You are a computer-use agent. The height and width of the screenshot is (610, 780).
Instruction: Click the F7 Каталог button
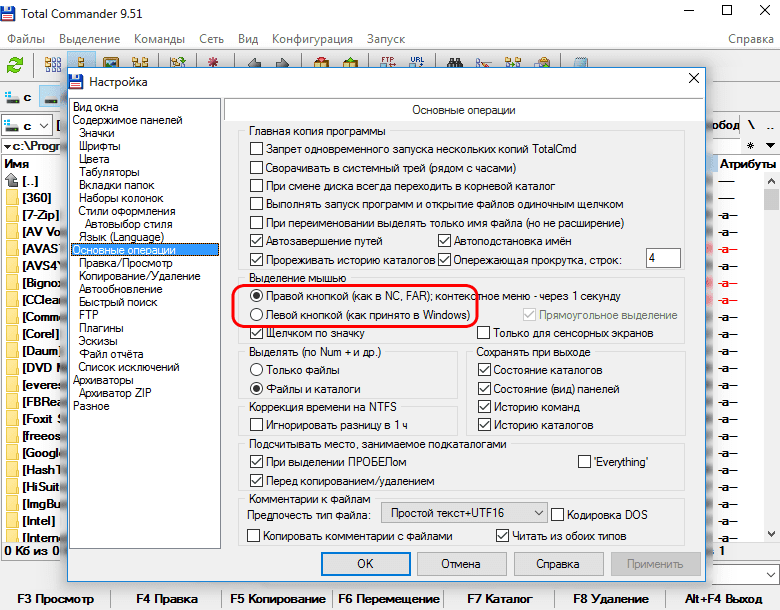[499, 599]
